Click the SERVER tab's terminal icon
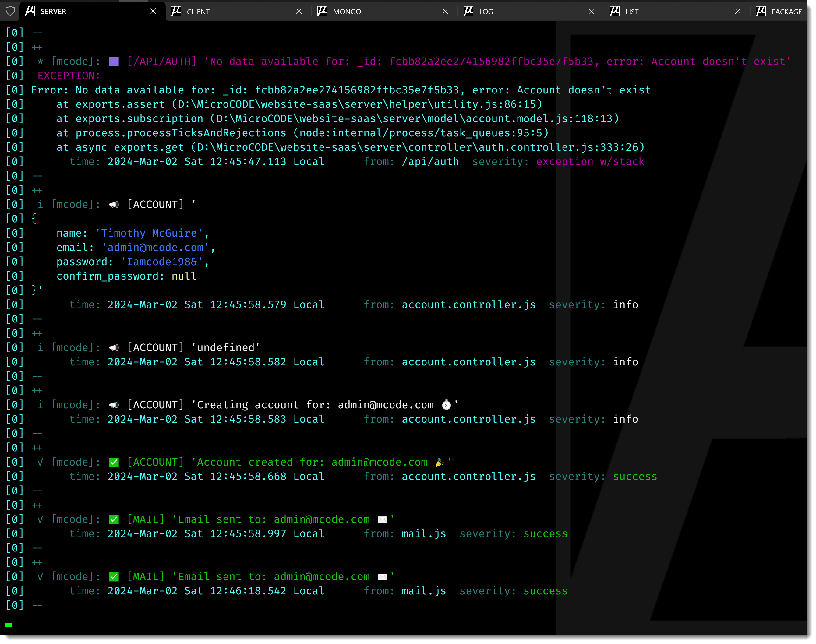816x644 pixels. click(30, 11)
